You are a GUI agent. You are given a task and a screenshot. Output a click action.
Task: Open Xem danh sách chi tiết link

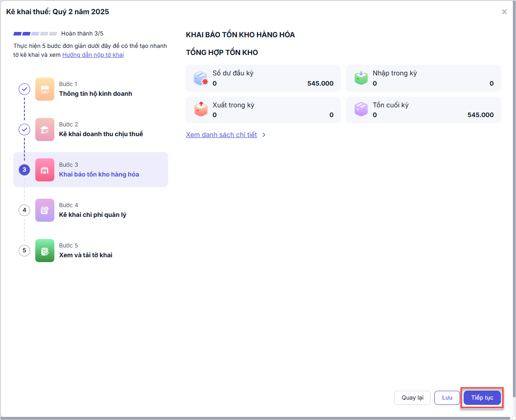click(x=221, y=135)
